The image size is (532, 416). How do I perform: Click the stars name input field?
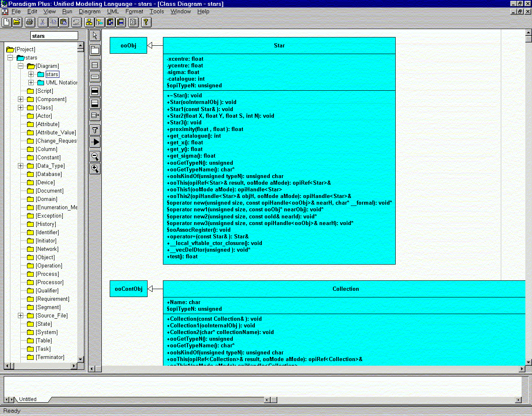pyautogui.click(x=54, y=36)
